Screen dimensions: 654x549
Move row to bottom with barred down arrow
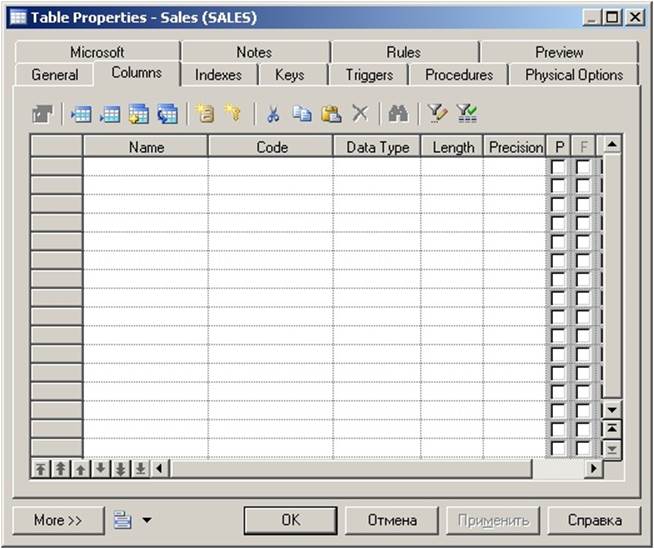(x=141, y=469)
